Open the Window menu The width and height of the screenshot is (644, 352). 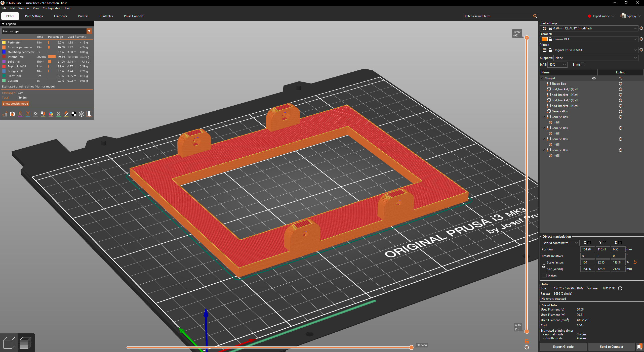coord(24,8)
